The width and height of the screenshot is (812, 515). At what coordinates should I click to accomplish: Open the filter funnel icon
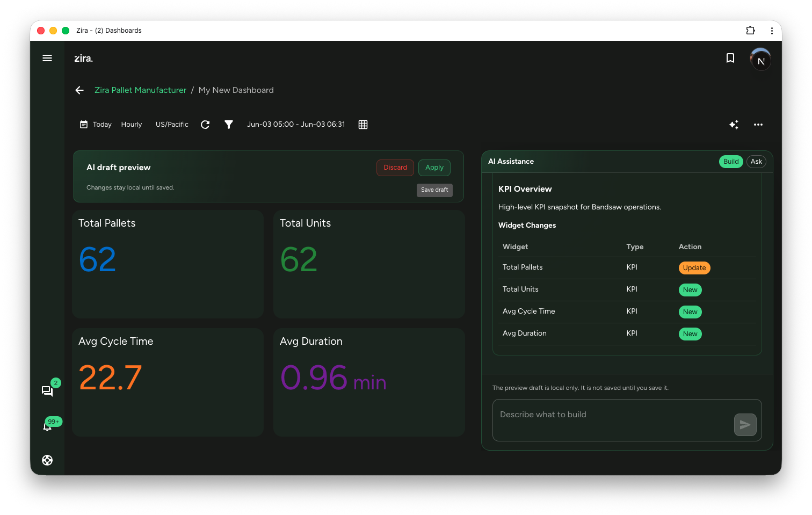pos(229,125)
